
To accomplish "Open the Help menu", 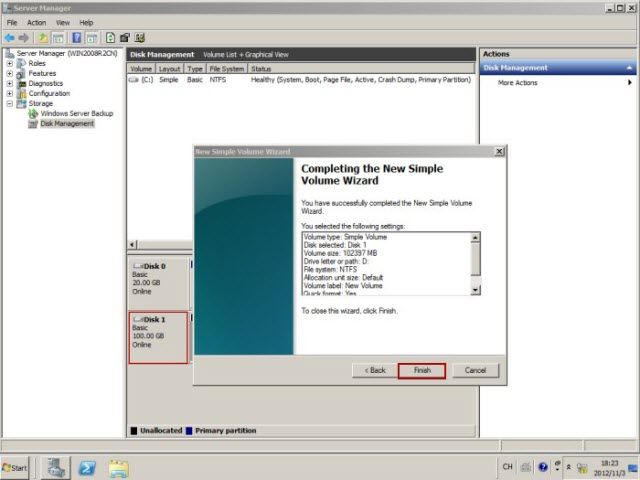I will coord(86,22).
